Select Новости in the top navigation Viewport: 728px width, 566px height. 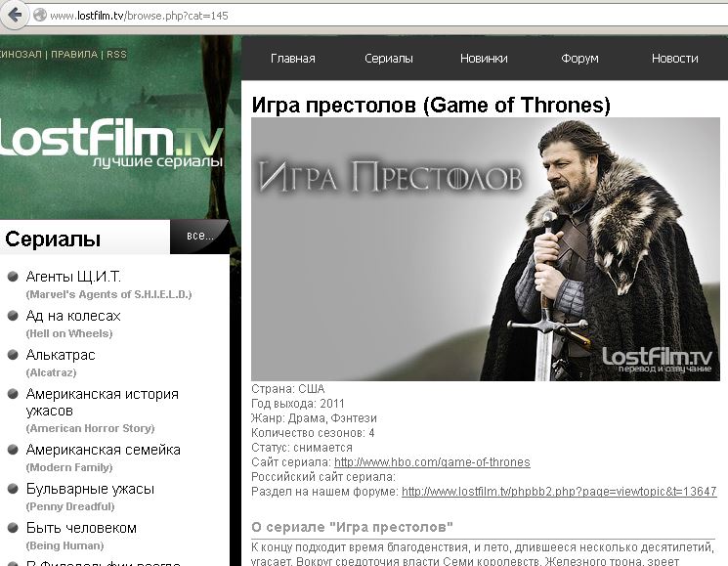pos(674,59)
